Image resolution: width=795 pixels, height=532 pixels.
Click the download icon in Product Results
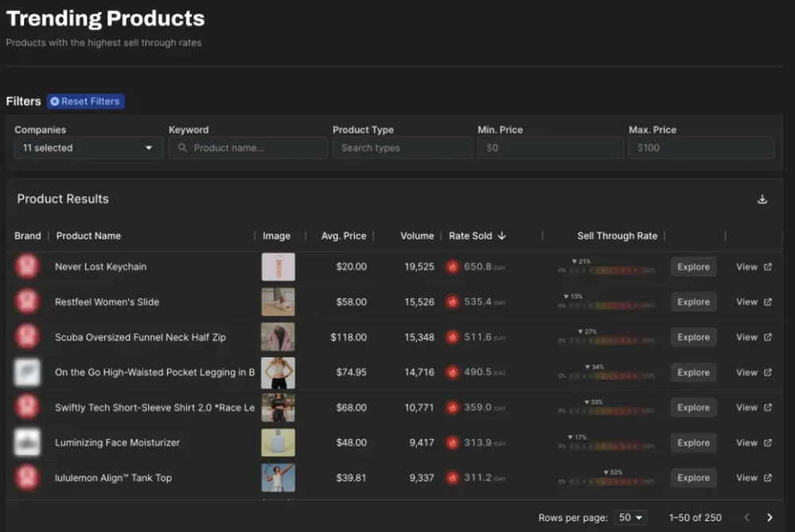(x=762, y=200)
